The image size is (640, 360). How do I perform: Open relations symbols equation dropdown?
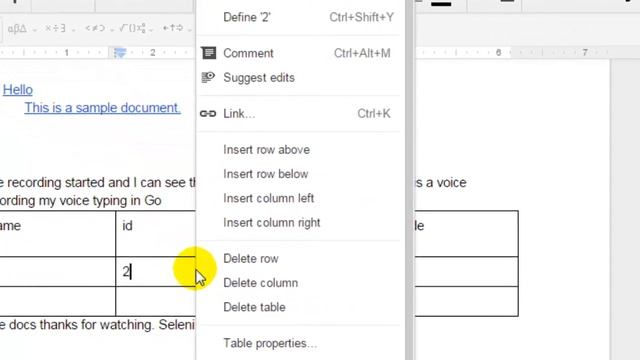pyautogui.click(x=99, y=29)
